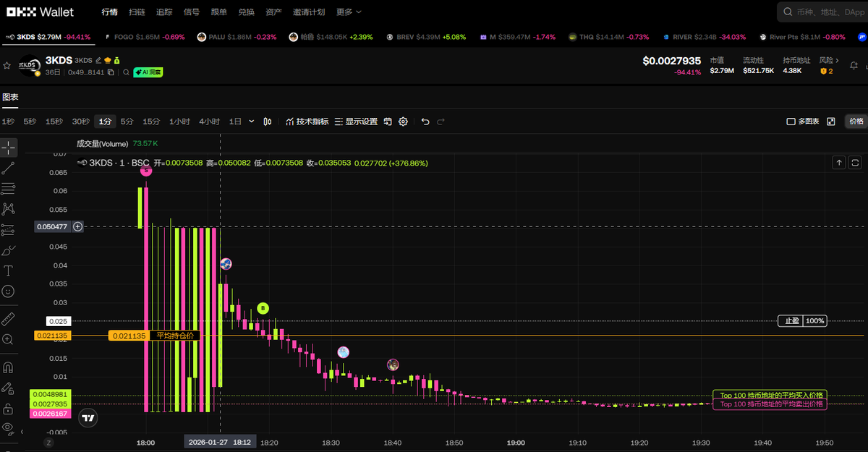Toggle lock all drawings
Screen dimensions: 868x452
tap(9, 409)
